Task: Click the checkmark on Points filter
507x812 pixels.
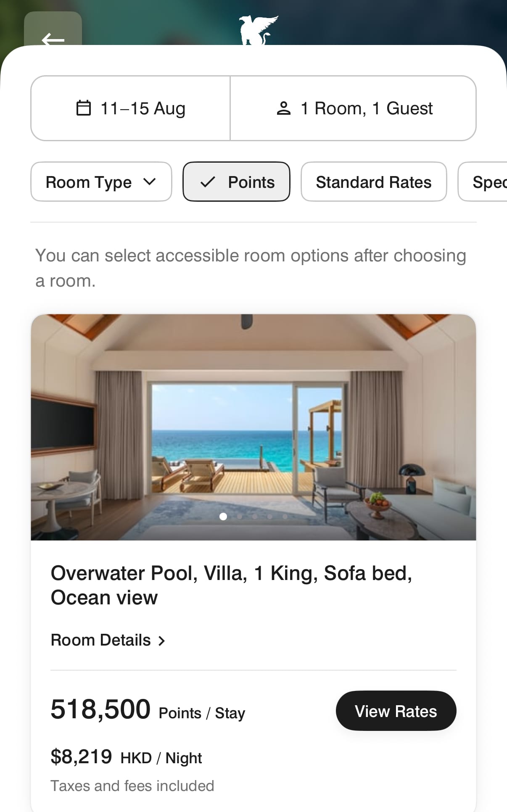Action: (x=208, y=182)
